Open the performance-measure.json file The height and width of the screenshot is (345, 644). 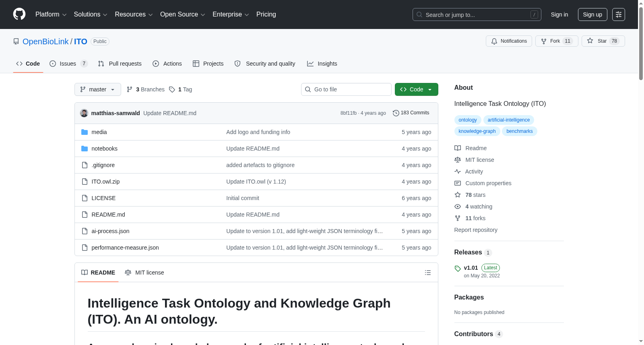(x=125, y=248)
